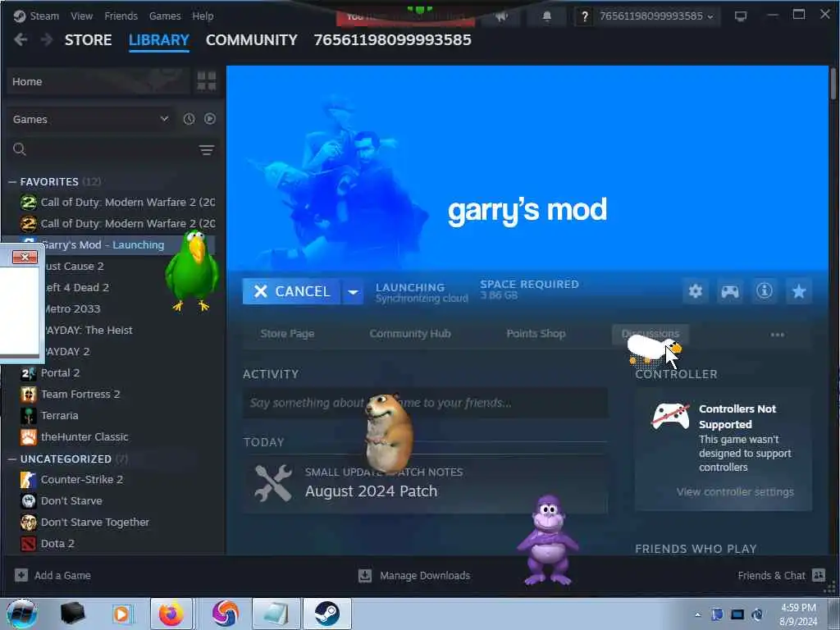840x630 pixels.
Task: Go back with the left arrow button
Action: coord(21,39)
